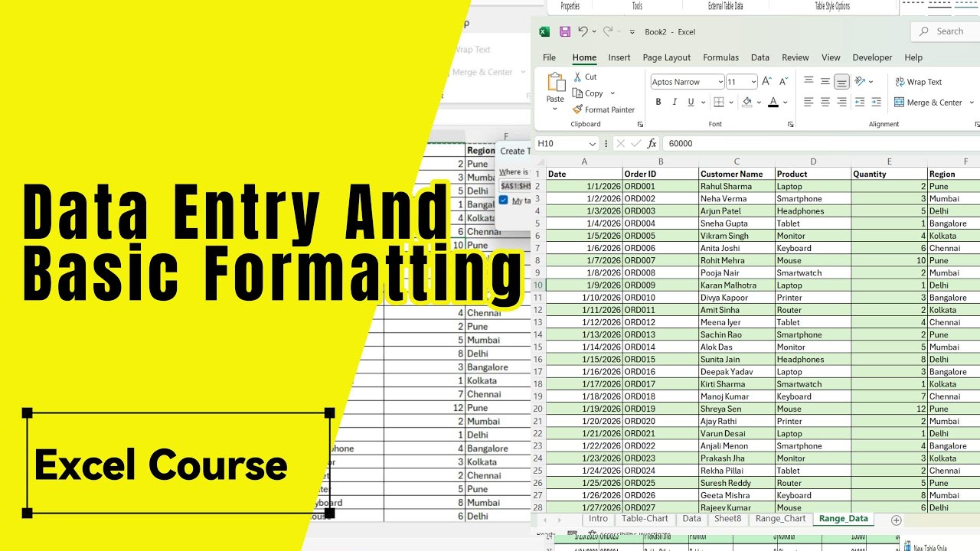Switch to the Page Layout tab
The height and width of the screenshot is (551, 980).
(667, 57)
